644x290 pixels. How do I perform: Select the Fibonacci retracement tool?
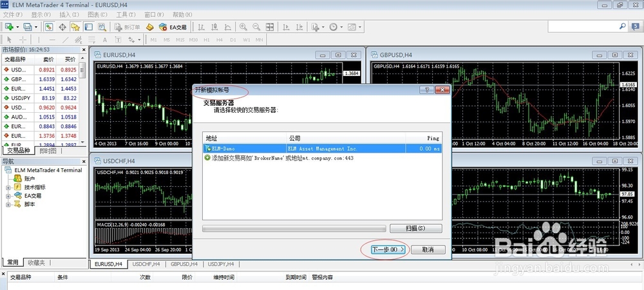coord(91,40)
